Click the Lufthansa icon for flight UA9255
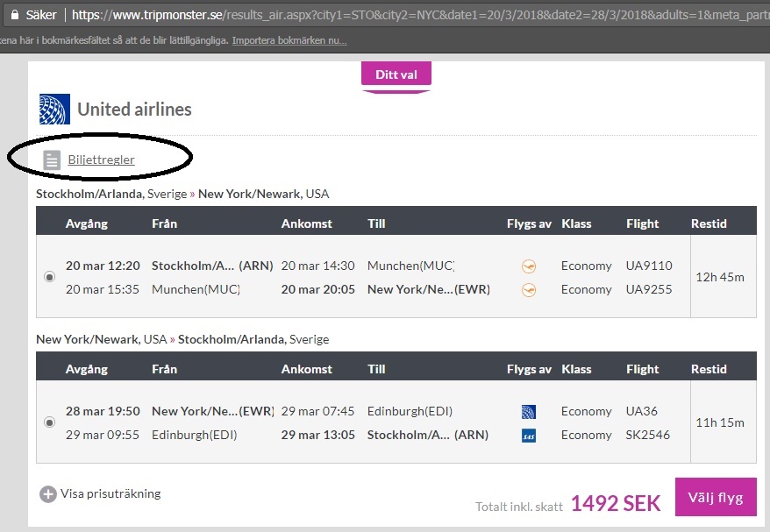 (528, 290)
